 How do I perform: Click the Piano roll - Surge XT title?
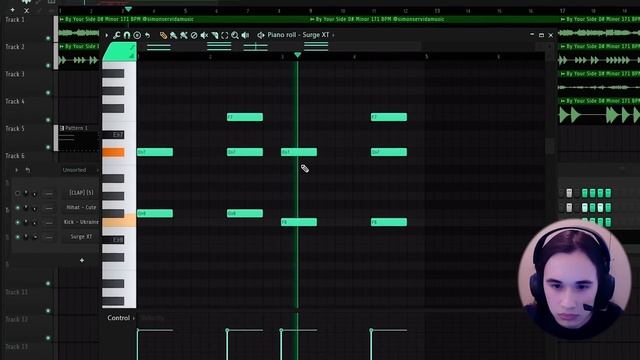298,35
